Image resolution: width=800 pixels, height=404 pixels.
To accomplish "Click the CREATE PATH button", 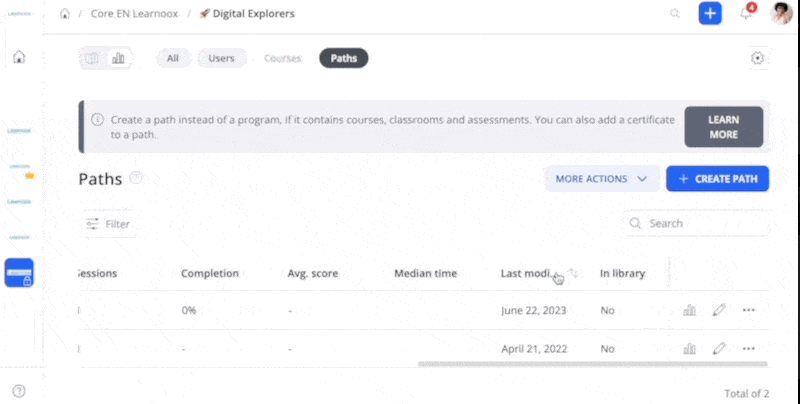I will (x=717, y=179).
